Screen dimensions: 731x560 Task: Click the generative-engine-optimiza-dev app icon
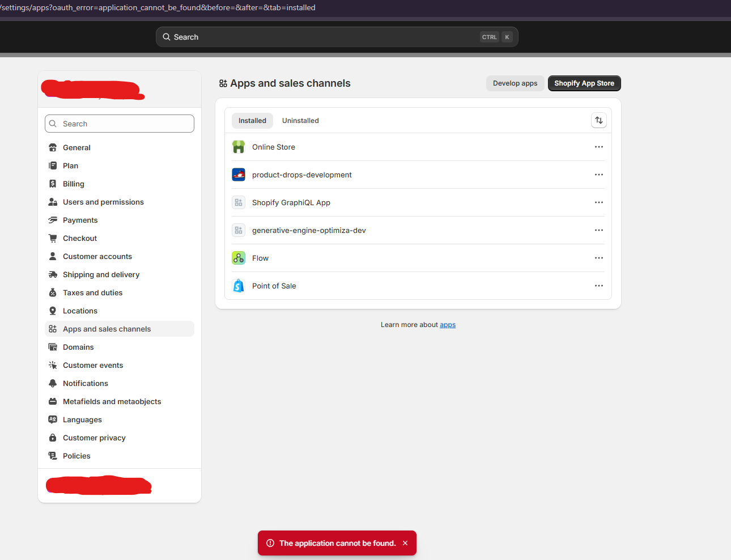[239, 230]
